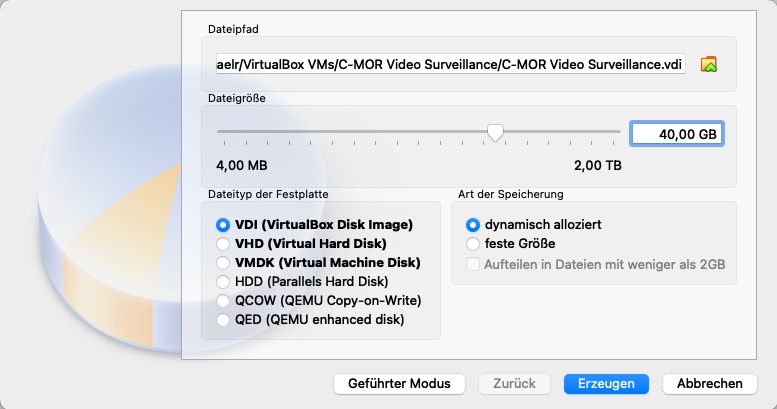Click the Zurück button

(515, 384)
